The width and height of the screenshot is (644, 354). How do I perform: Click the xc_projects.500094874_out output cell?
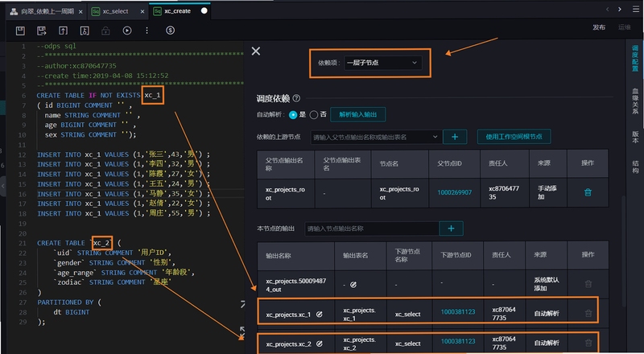[295, 285]
